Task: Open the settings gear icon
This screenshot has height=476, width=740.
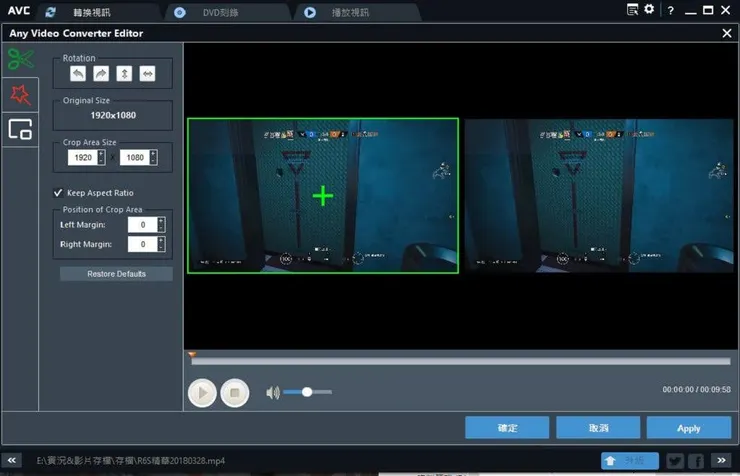Action: tap(649, 9)
